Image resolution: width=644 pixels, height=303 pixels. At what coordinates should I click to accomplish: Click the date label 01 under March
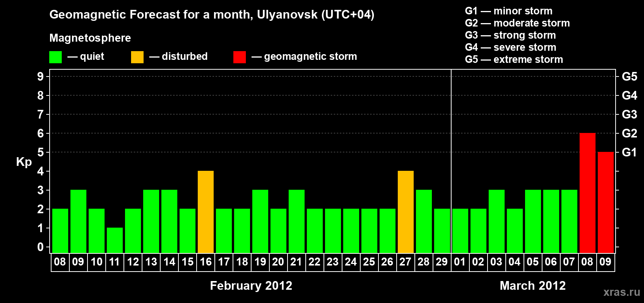[x=460, y=262]
